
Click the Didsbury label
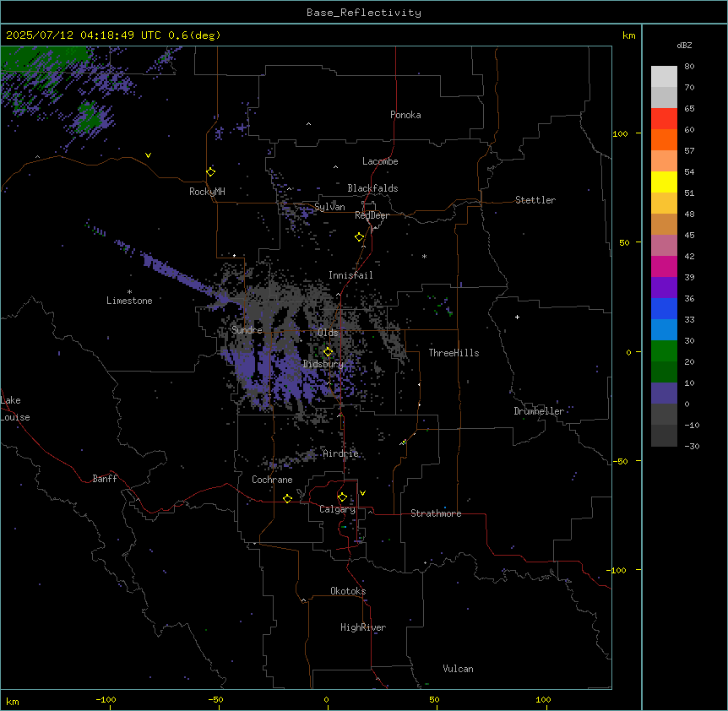[323, 364]
